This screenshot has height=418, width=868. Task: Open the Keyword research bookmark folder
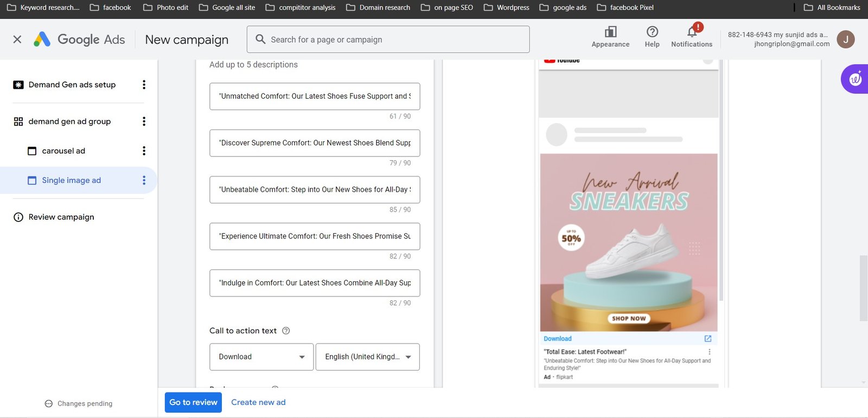[x=43, y=8]
